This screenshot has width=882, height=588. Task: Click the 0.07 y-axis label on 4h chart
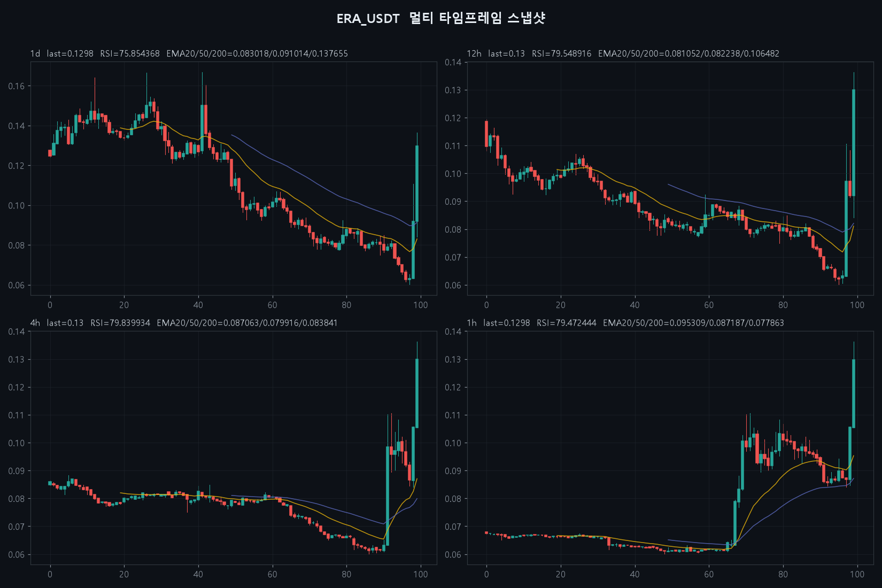[x=16, y=527]
